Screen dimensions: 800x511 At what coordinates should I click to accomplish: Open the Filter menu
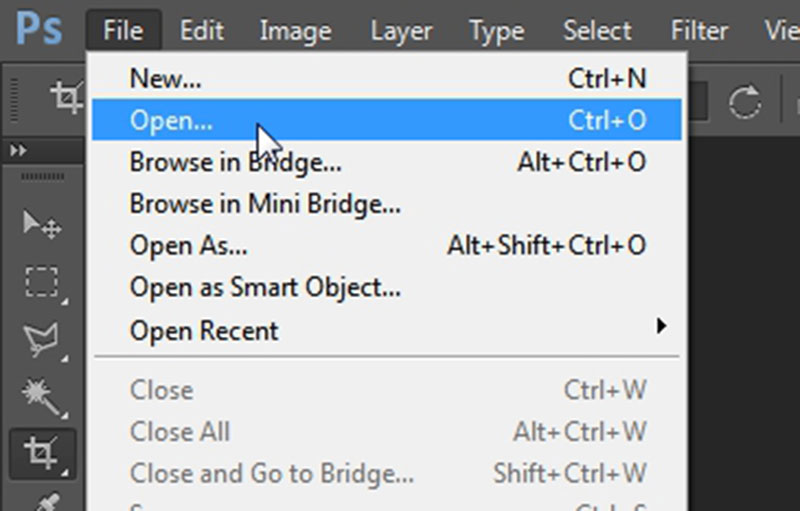point(699,31)
